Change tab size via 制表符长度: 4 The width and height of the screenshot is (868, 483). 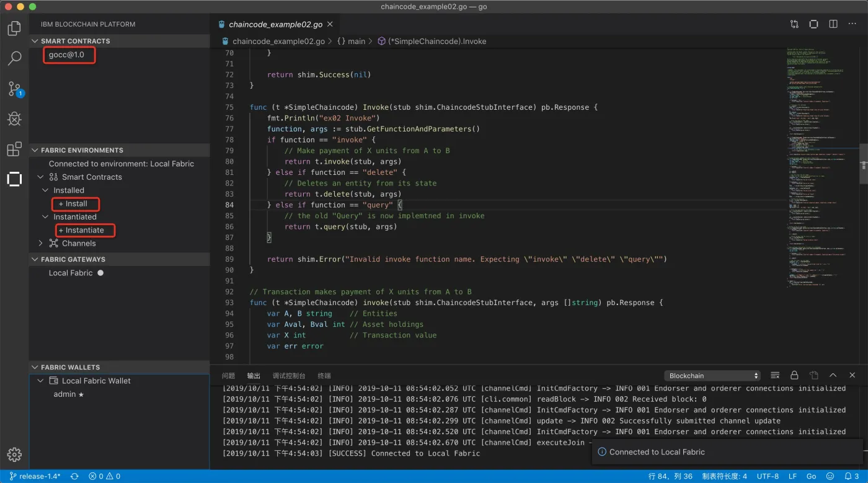[x=724, y=476]
